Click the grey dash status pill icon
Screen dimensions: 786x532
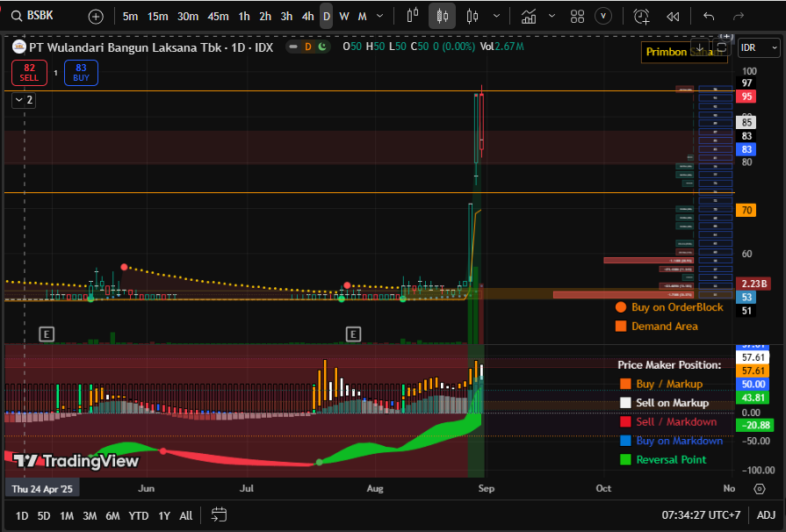point(293,47)
